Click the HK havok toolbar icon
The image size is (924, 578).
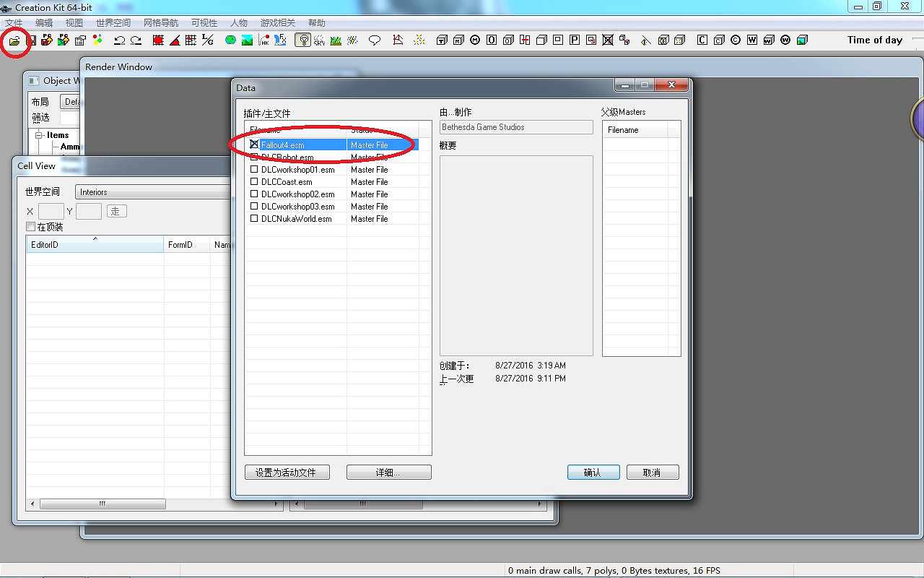click(x=264, y=40)
